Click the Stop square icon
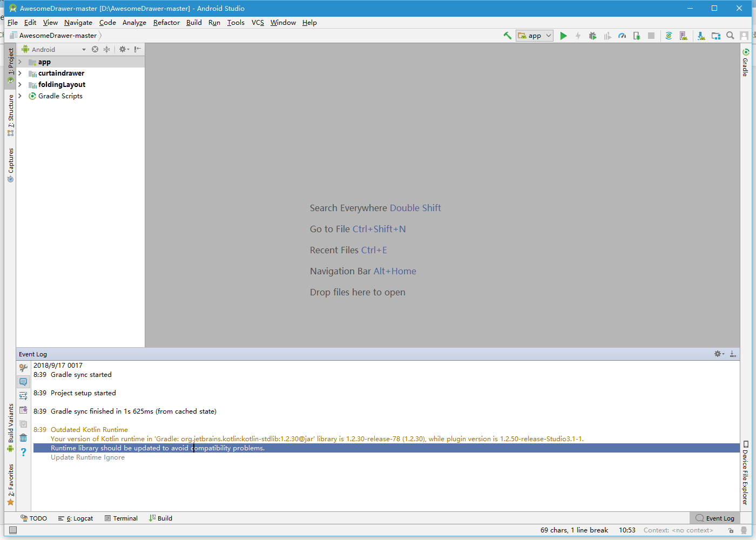Viewport: 756px width, 540px height. (651, 36)
